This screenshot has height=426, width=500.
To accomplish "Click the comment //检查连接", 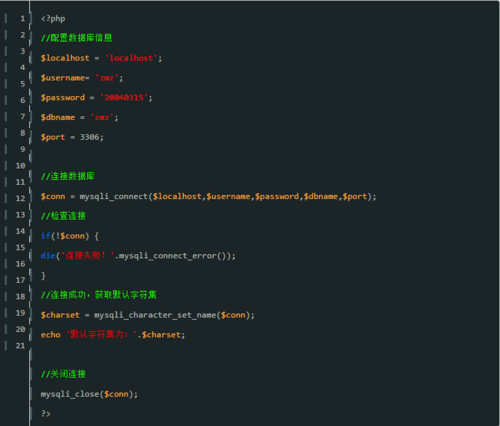I will coord(63,216).
